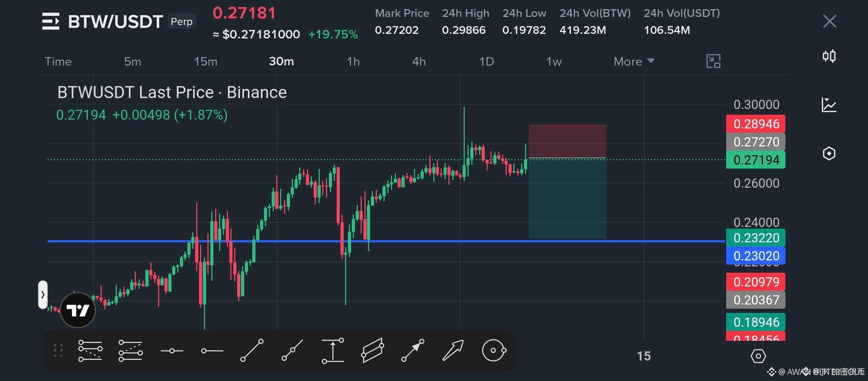Select the Fib retracement drawing tool
The width and height of the screenshot is (868, 381).
coord(90,351)
